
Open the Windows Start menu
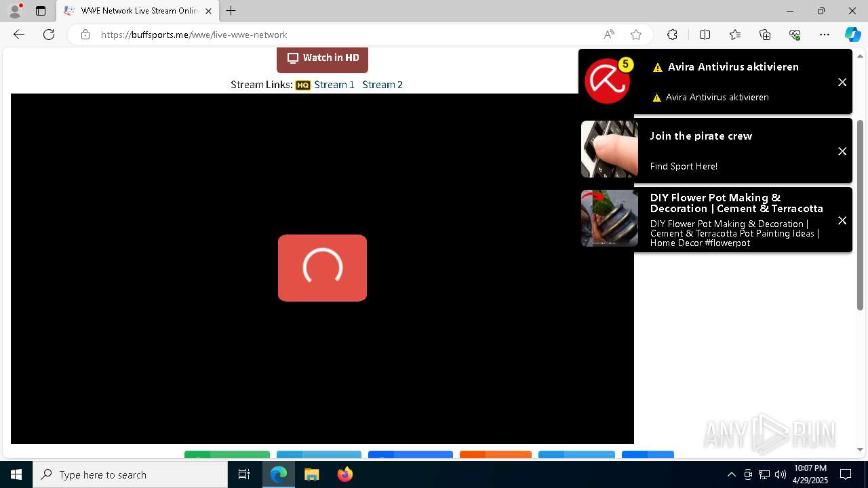[x=16, y=474]
